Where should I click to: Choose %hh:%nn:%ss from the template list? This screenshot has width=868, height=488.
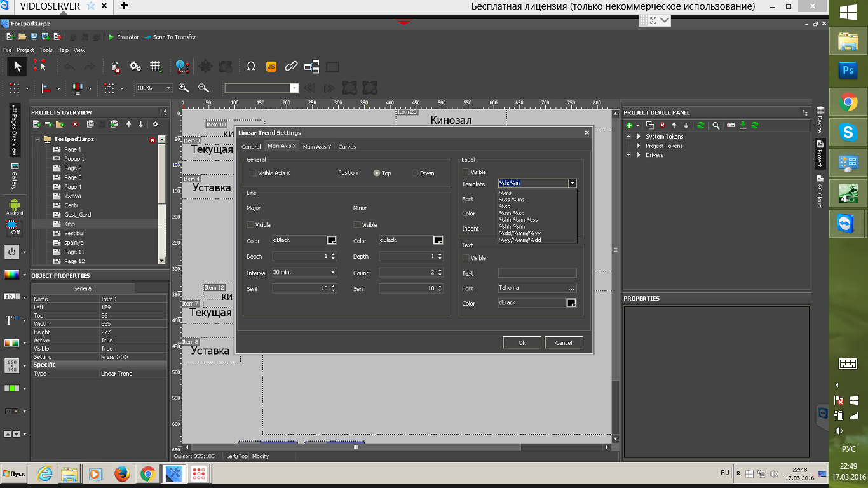(x=518, y=220)
